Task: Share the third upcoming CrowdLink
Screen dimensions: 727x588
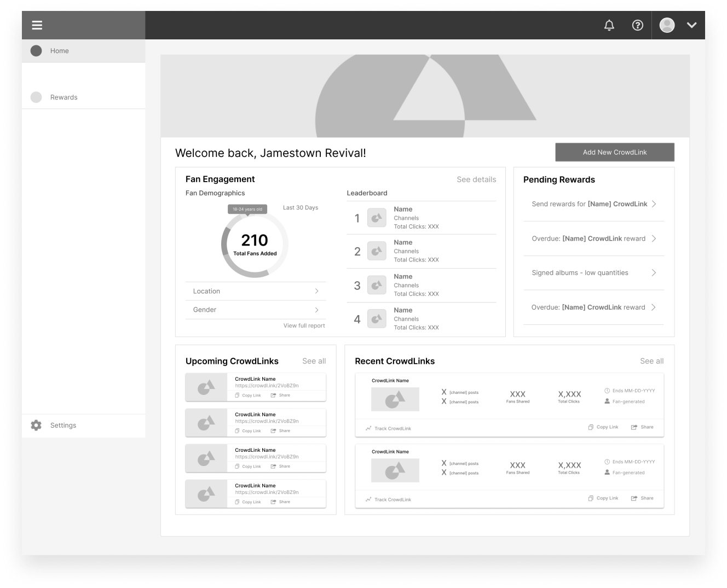Action: [280, 467]
